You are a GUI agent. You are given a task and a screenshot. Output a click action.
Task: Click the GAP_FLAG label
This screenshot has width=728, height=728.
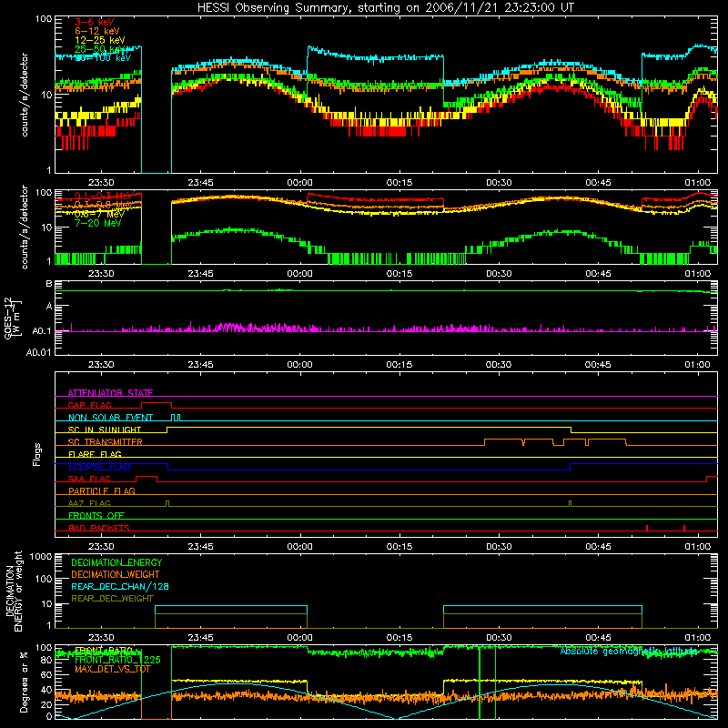pyautogui.click(x=89, y=405)
